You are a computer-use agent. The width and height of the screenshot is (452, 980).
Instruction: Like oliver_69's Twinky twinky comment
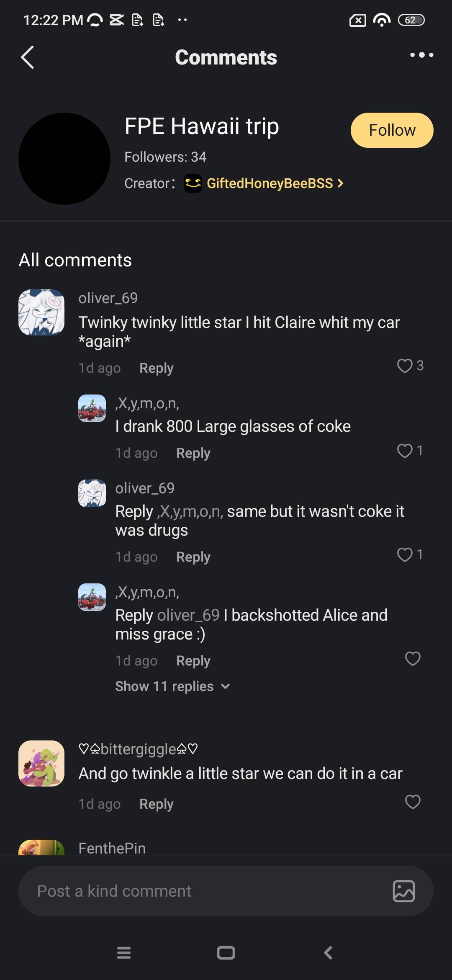pos(405,366)
